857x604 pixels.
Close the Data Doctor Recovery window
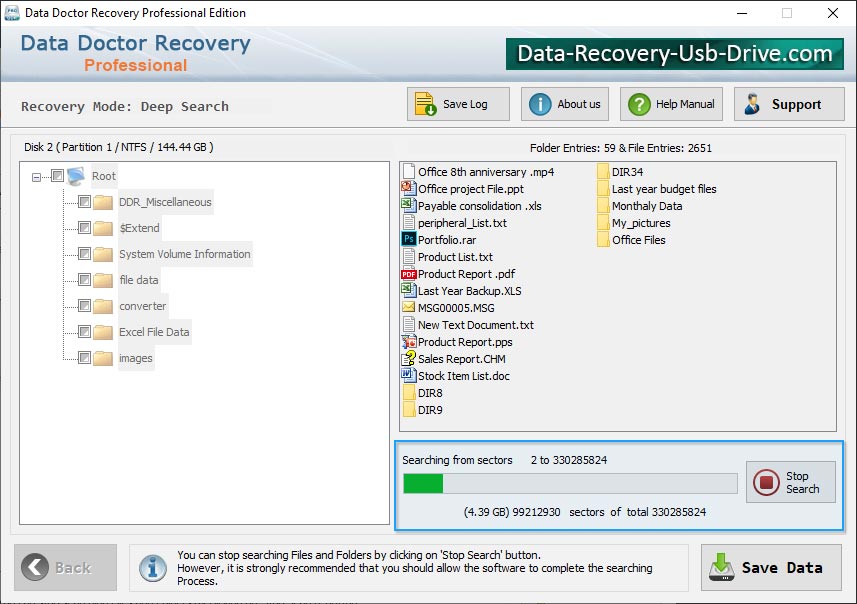pos(833,13)
